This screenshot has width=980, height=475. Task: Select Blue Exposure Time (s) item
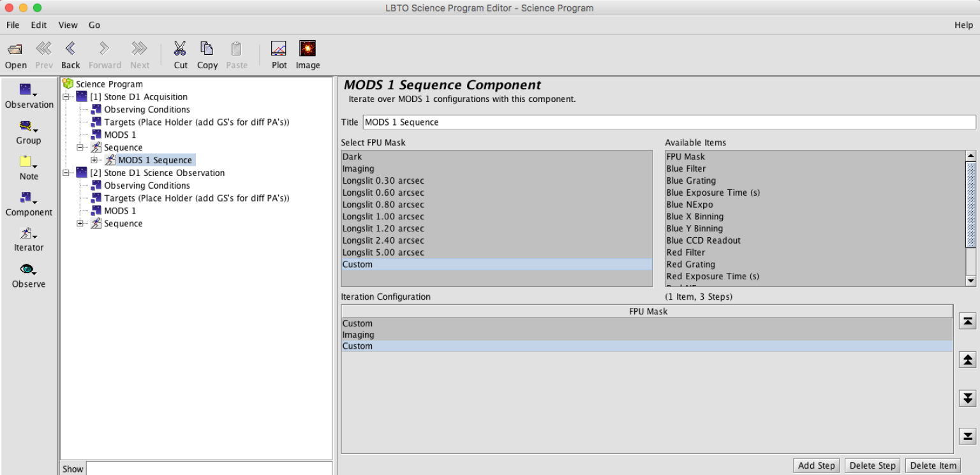click(815, 193)
